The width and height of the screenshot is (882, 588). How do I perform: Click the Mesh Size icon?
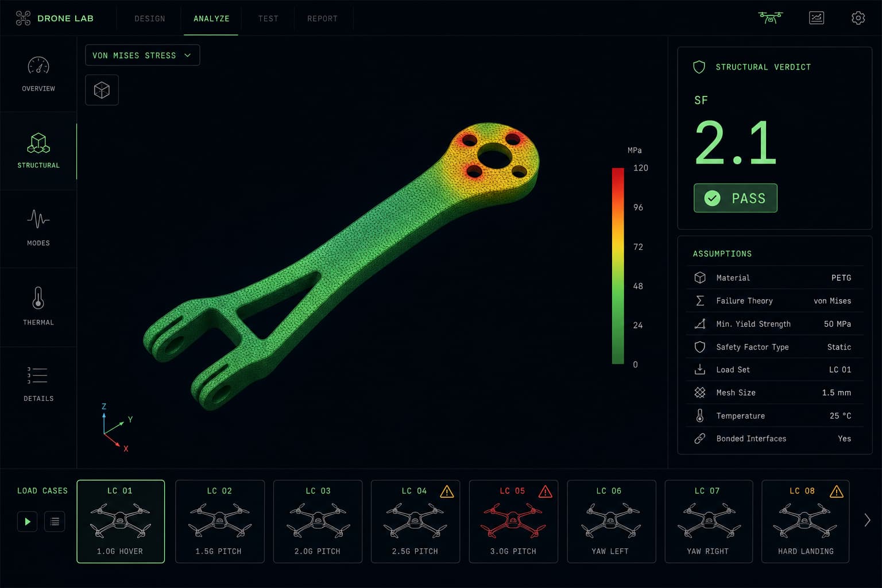[699, 392]
